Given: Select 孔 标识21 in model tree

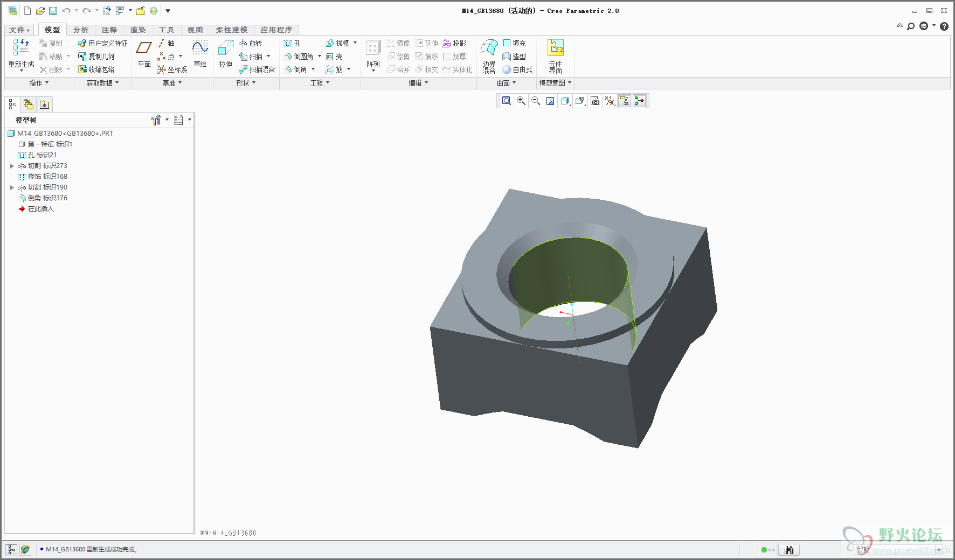Looking at the screenshot, I should pyautogui.click(x=38, y=155).
